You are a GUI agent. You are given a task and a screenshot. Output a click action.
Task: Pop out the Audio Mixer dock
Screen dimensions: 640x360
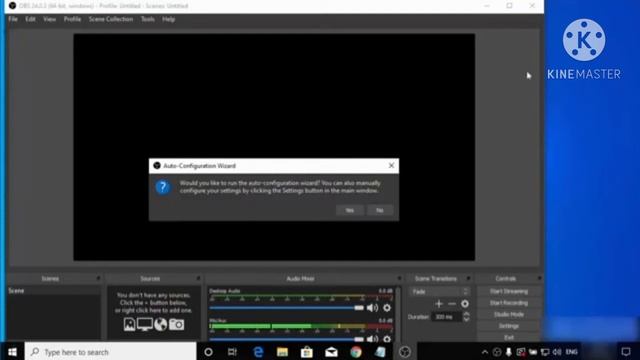tap(399, 278)
